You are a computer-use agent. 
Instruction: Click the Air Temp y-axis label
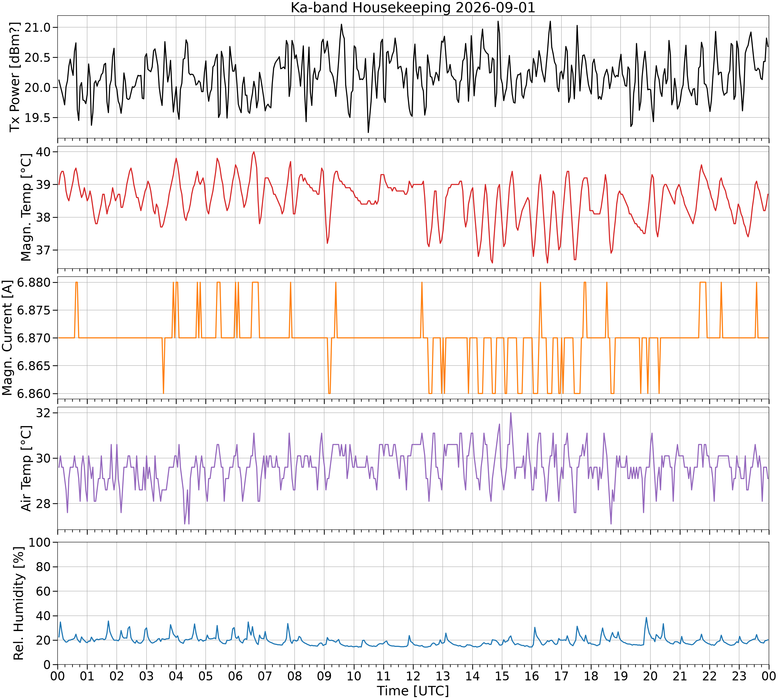[25, 468]
